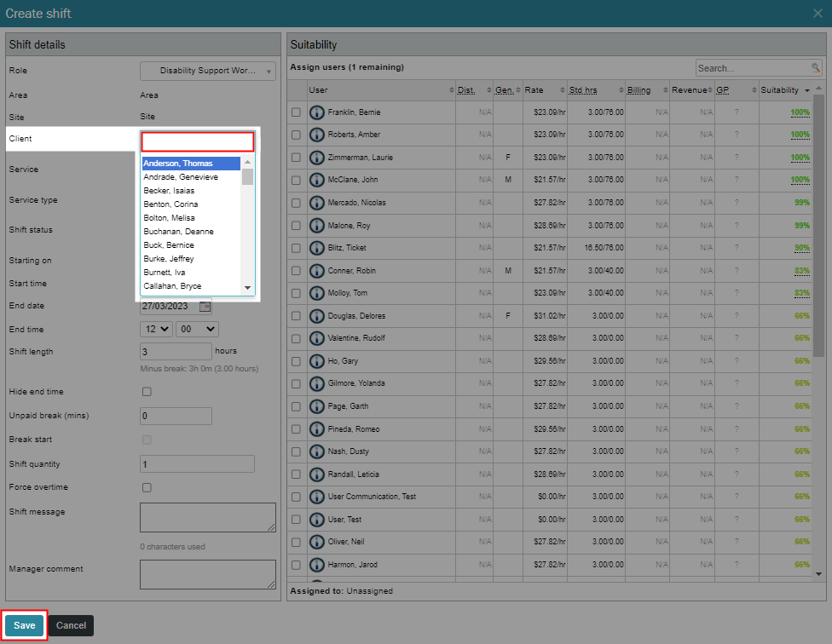Open info icon for Gilmore, Yolanda
The image size is (832, 644).
tap(317, 383)
